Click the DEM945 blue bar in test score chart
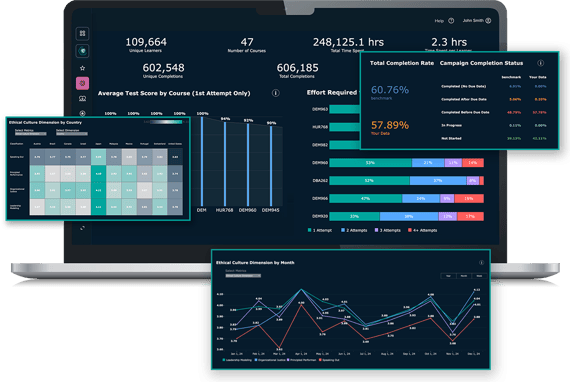 [x=271, y=166]
